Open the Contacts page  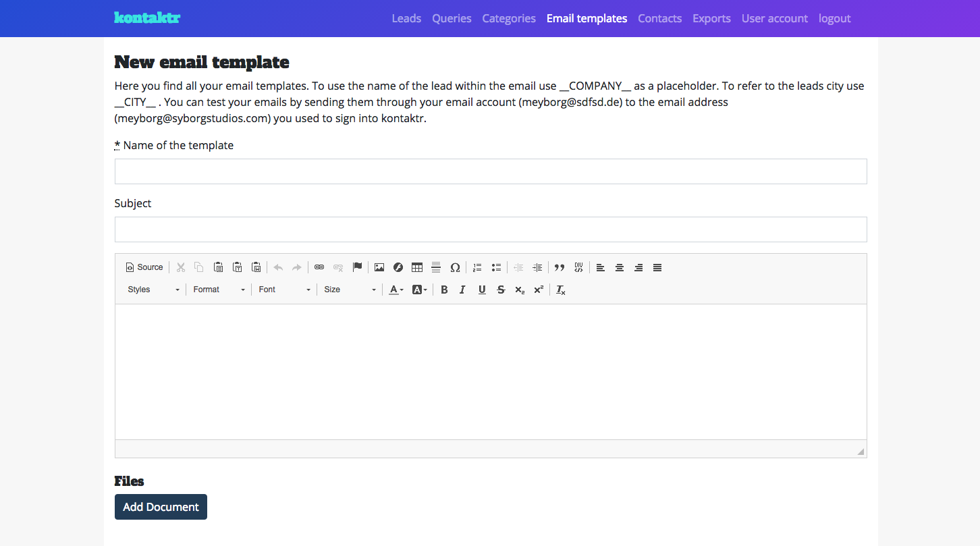tap(659, 18)
